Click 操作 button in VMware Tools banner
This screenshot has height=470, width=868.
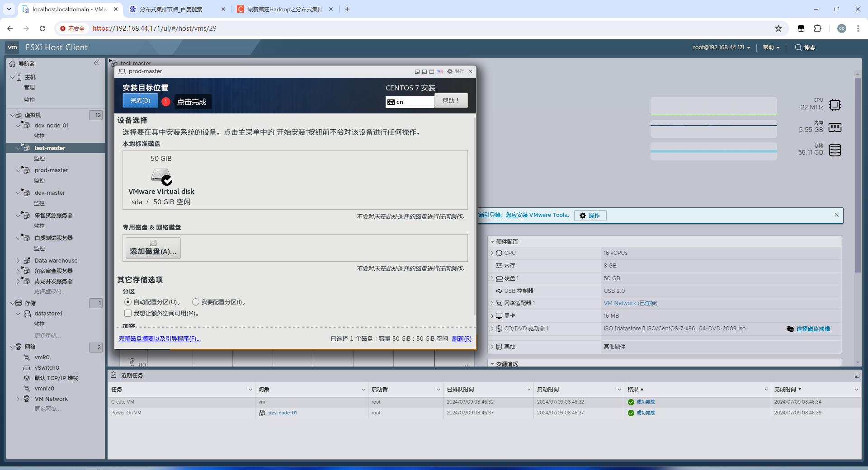(590, 216)
